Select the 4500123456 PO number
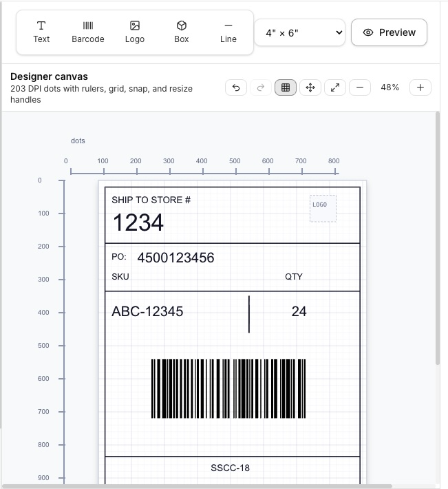The width and height of the screenshot is (448, 489). coord(175,258)
